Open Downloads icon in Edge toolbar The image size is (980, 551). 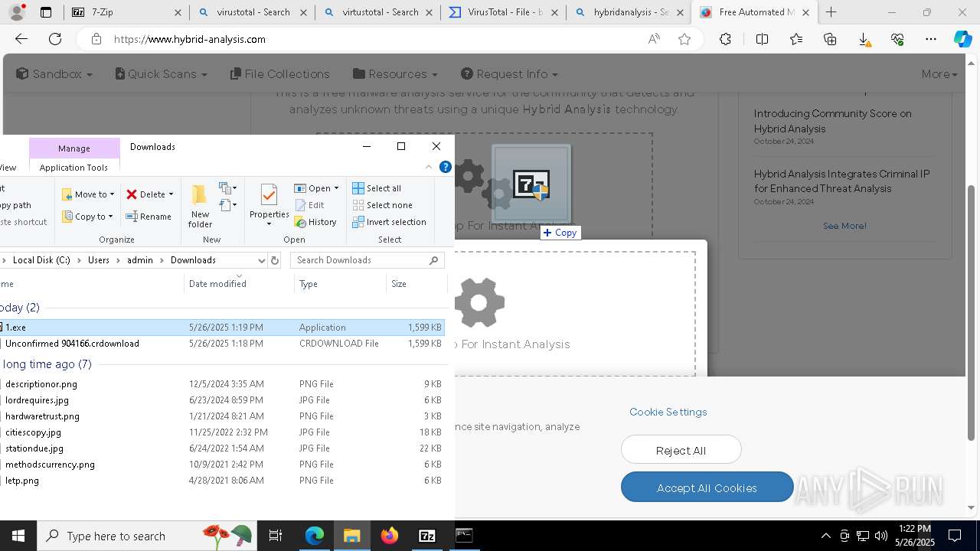click(864, 39)
